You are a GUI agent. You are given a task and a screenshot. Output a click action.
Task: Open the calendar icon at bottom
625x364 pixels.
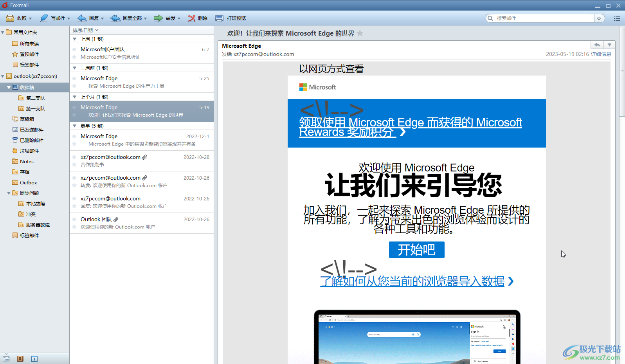tap(34, 359)
